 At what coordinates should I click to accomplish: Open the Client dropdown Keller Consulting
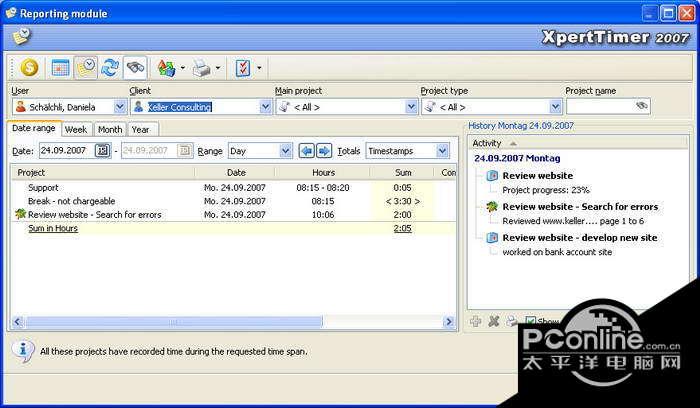pos(265,107)
